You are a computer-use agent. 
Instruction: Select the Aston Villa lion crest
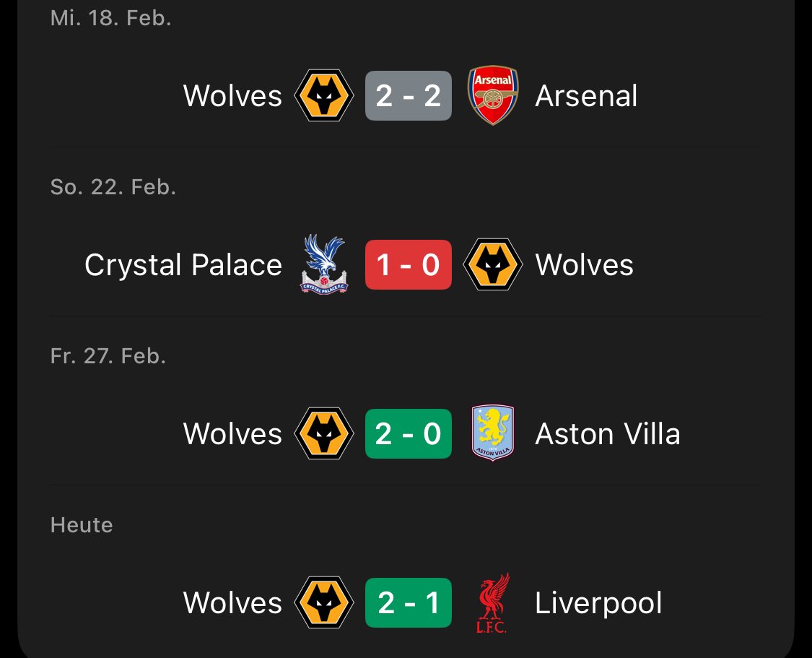[493, 433]
